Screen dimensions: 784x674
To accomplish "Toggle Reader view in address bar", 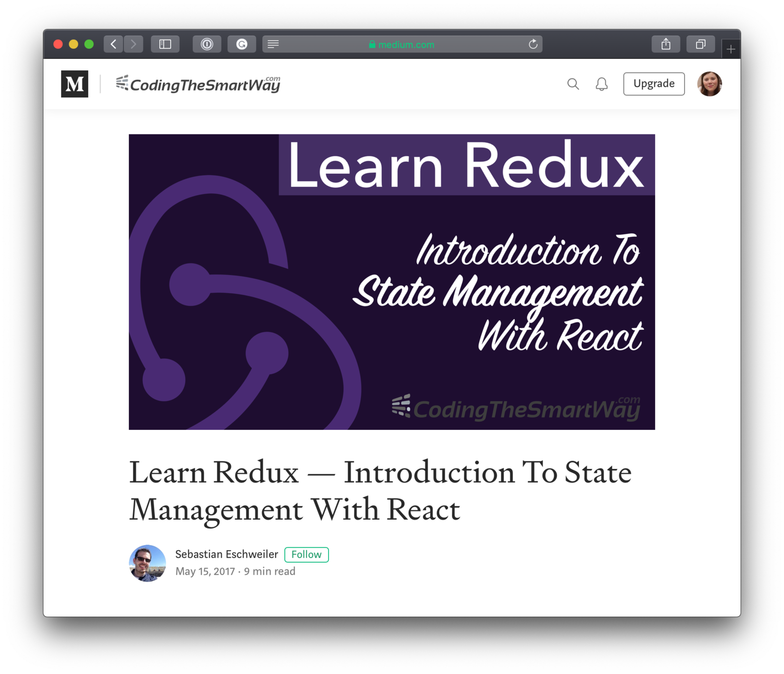I will (x=273, y=44).
